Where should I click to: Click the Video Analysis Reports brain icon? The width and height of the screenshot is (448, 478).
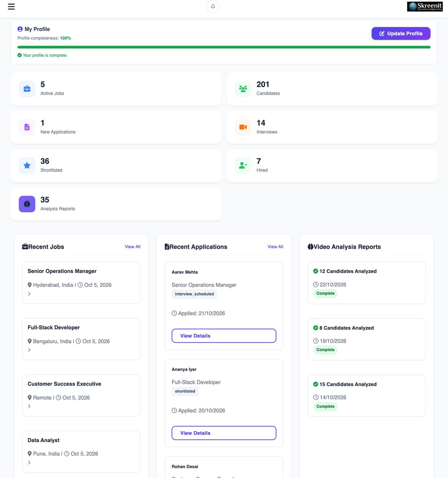[x=310, y=247]
